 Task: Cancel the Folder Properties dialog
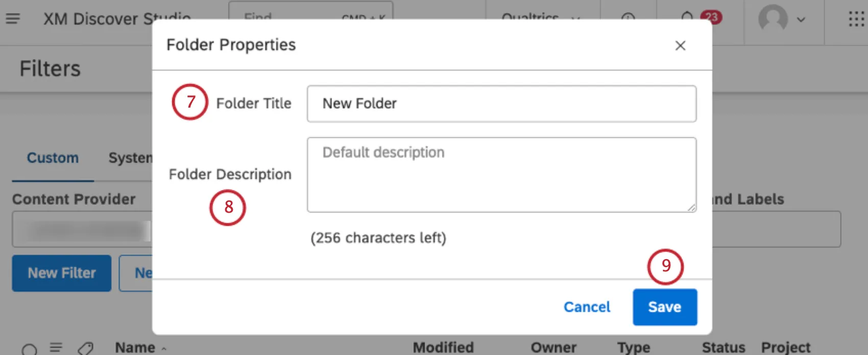click(587, 307)
